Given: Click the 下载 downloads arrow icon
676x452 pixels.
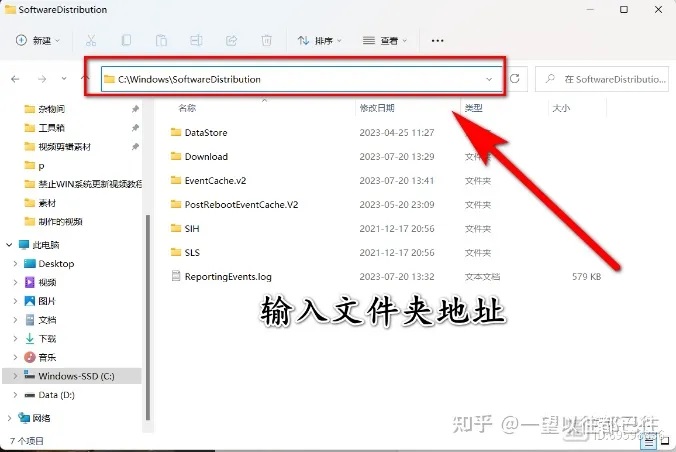Looking at the screenshot, I should click(29, 339).
